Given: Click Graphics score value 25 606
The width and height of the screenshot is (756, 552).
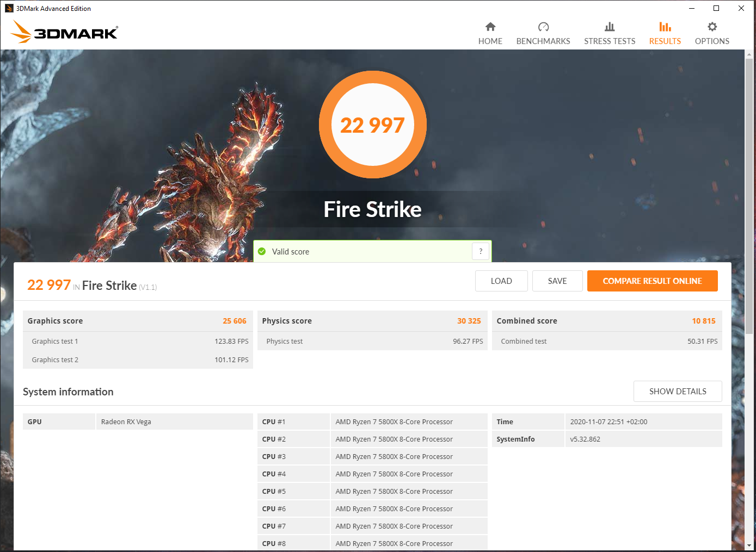Looking at the screenshot, I should pyautogui.click(x=235, y=321).
